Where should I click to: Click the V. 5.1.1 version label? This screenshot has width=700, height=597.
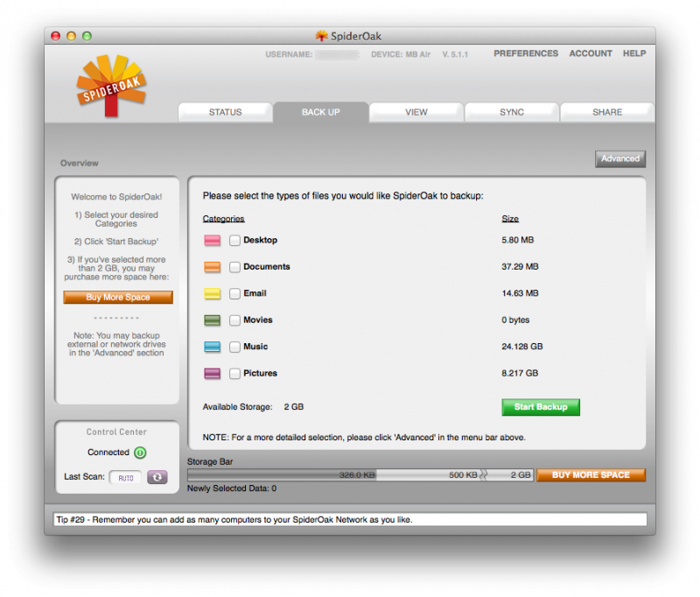click(455, 54)
